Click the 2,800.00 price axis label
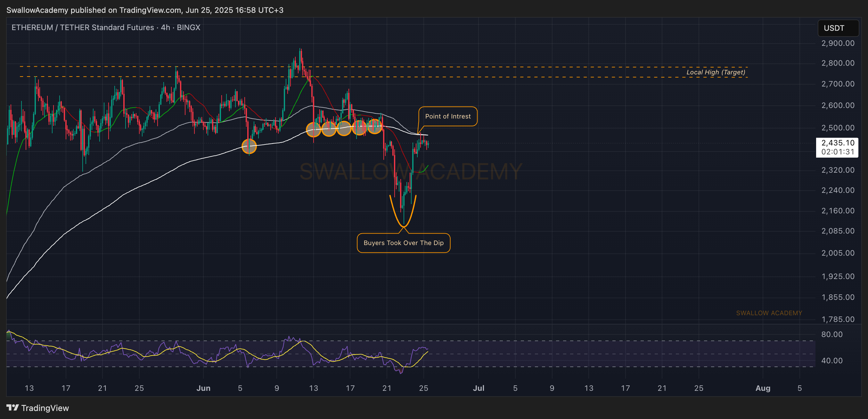This screenshot has height=419, width=868. pyautogui.click(x=838, y=63)
